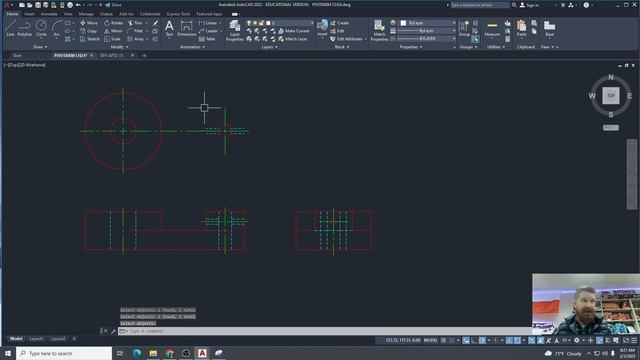640x360 pixels.
Task: Open Layer Properties manager
Action: 235,31
